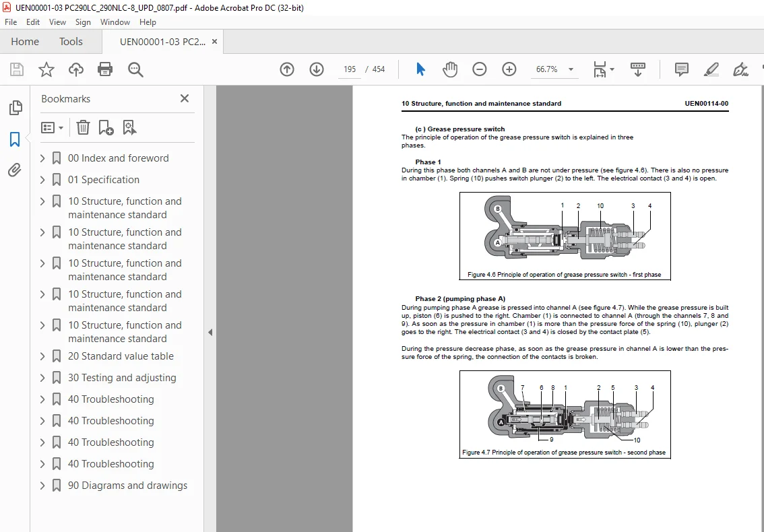Collapse the navigation pane arrow

click(x=210, y=332)
